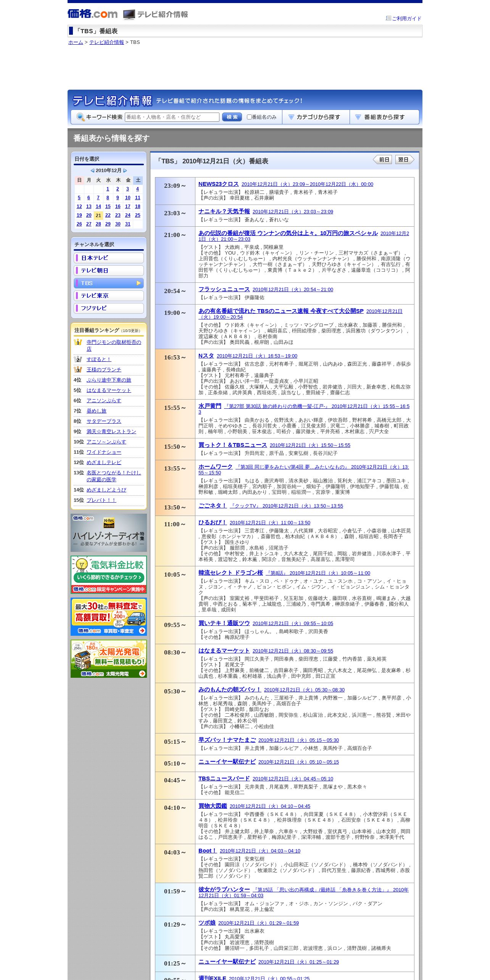Image resolution: width=490 pixels, height=980 pixels.
Task: Click the 価格.com logo
Action: [x=92, y=14]
